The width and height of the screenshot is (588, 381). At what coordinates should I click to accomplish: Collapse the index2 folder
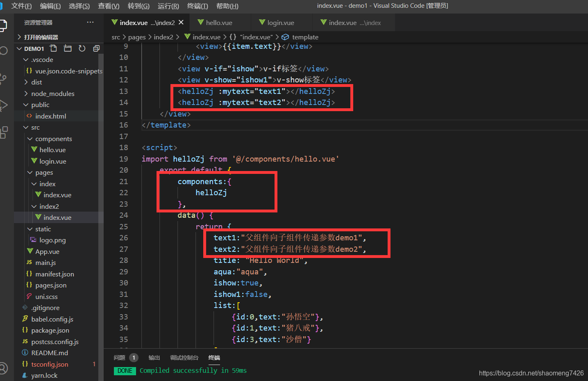[x=49, y=206]
